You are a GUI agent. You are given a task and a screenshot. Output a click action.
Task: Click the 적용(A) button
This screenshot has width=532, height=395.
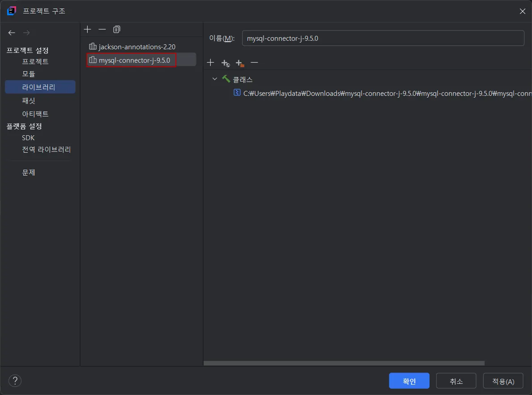click(x=503, y=381)
